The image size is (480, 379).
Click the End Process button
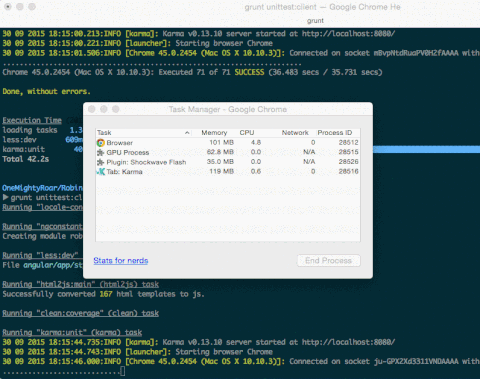pyautogui.click(x=328, y=261)
